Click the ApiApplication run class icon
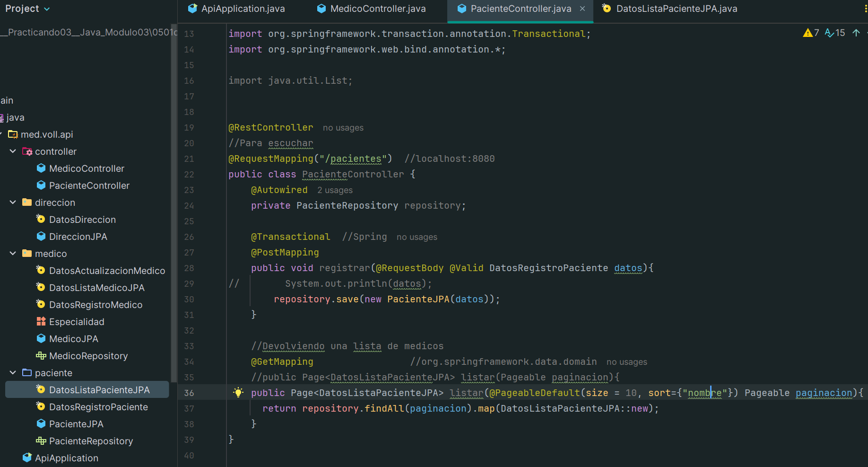The width and height of the screenshot is (868, 467). 27,458
